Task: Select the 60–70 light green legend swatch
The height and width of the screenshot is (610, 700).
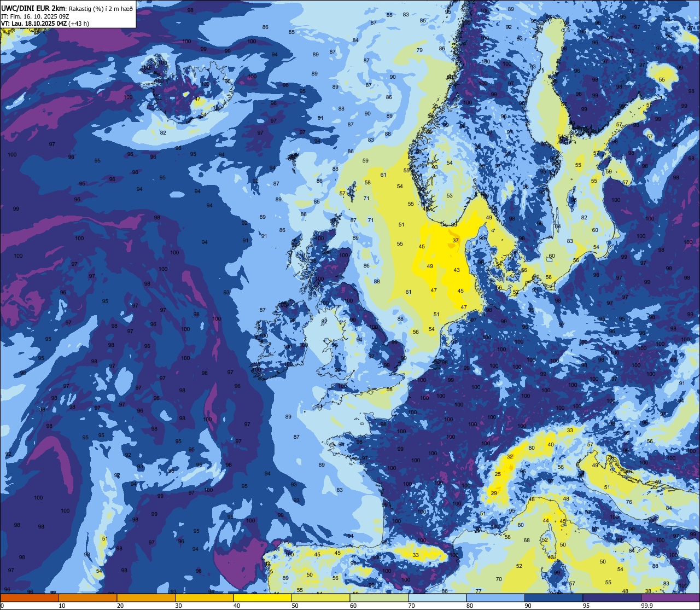Action: click(379, 598)
